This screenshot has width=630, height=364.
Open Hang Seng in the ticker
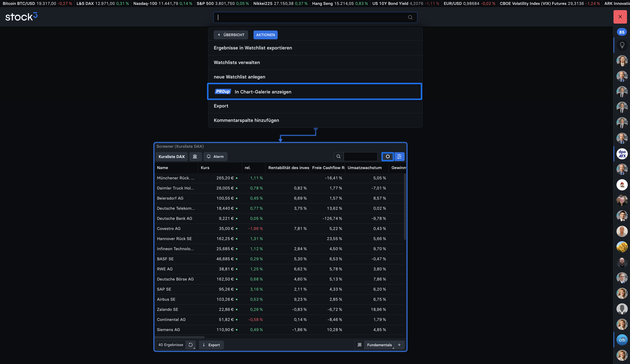340,4
